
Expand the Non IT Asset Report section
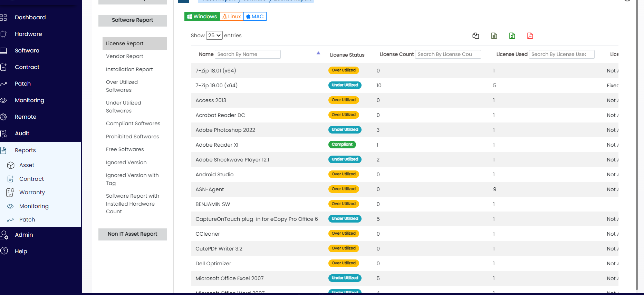[133, 234]
